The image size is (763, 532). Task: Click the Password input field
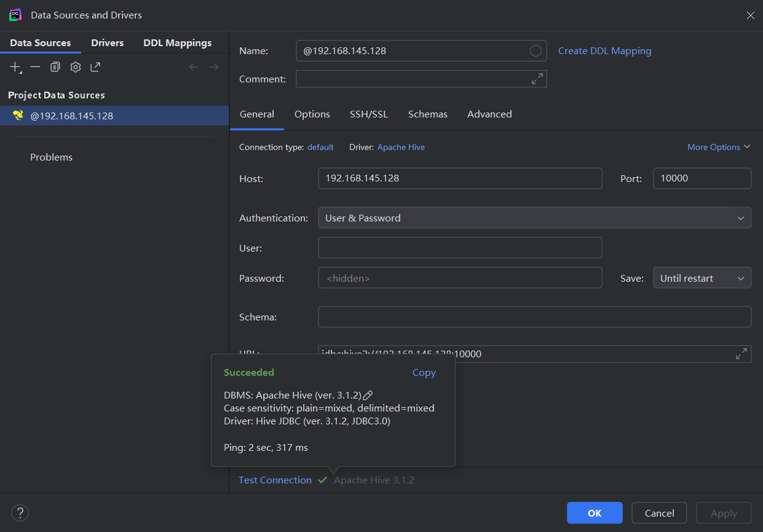click(460, 278)
